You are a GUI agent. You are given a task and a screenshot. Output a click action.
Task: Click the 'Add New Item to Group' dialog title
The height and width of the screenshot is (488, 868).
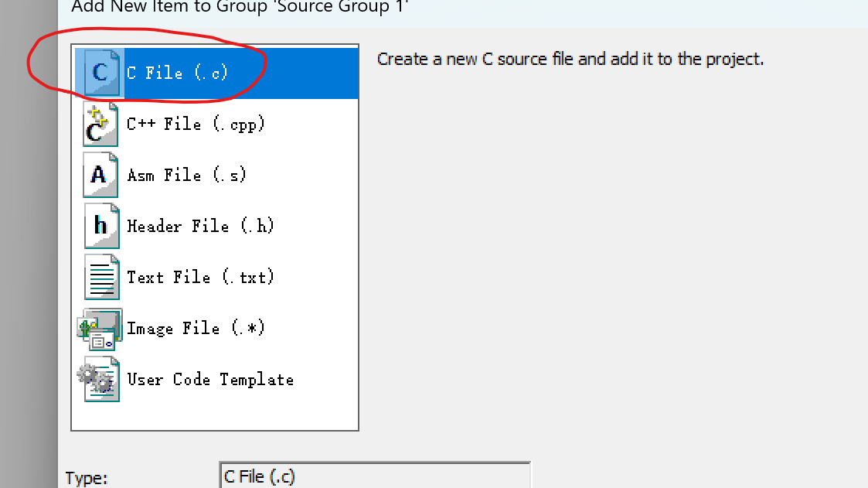tap(240, 7)
